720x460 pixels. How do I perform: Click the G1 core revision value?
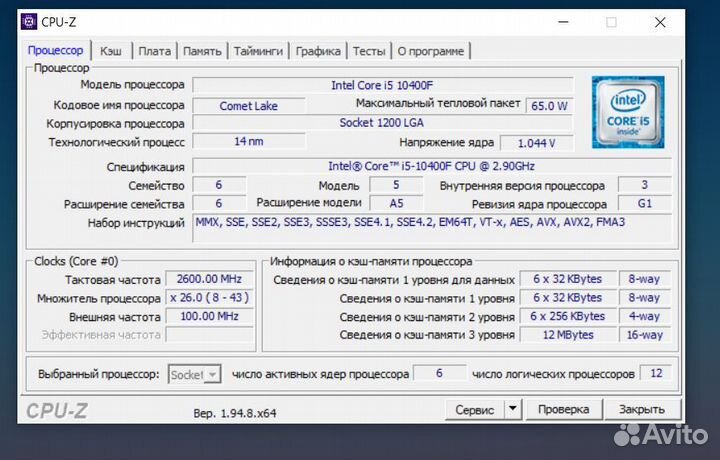click(x=645, y=203)
